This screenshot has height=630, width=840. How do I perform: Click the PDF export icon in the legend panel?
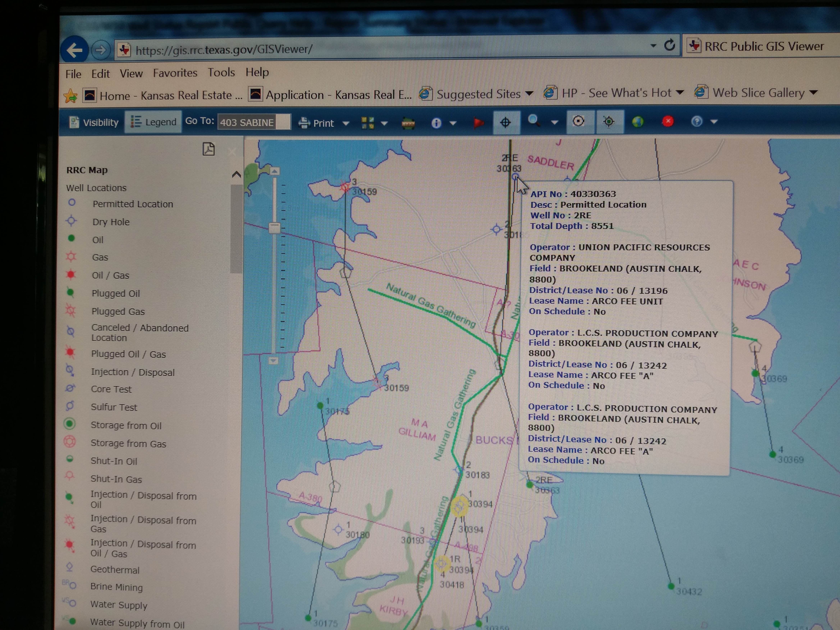coord(209,149)
